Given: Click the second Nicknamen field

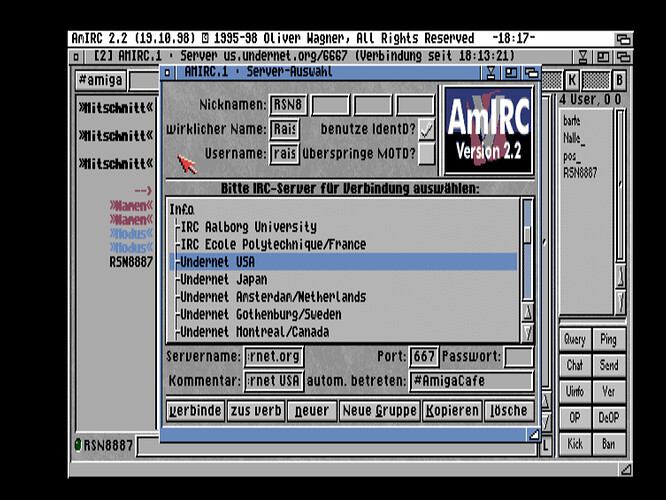Looking at the screenshot, I should [x=330, y=105].
